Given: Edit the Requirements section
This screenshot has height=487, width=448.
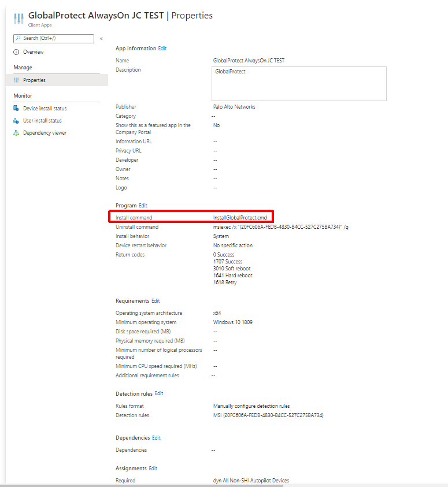Looking at the screenshot, I should click(155, 301).
